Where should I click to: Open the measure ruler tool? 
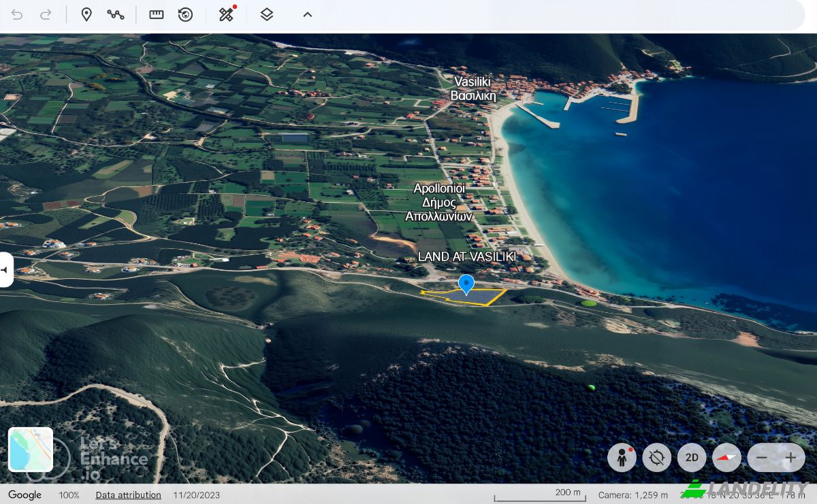[x=157, y=14]
